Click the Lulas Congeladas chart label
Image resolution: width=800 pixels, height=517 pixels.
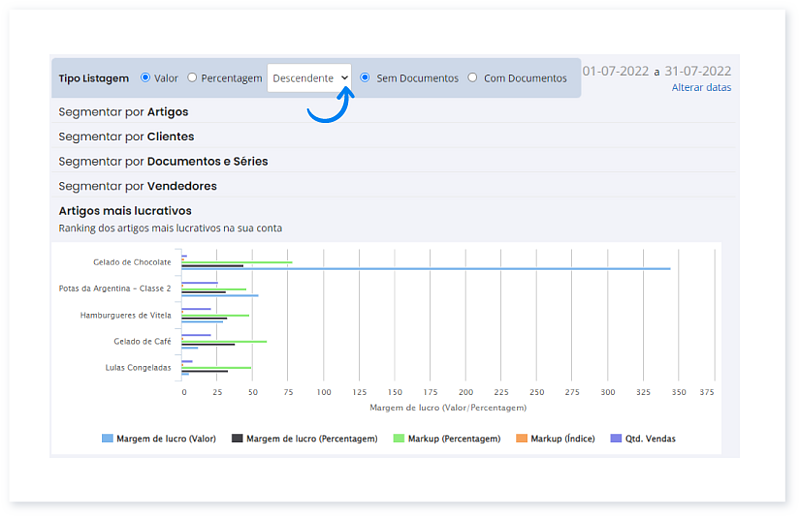(138, 367)
